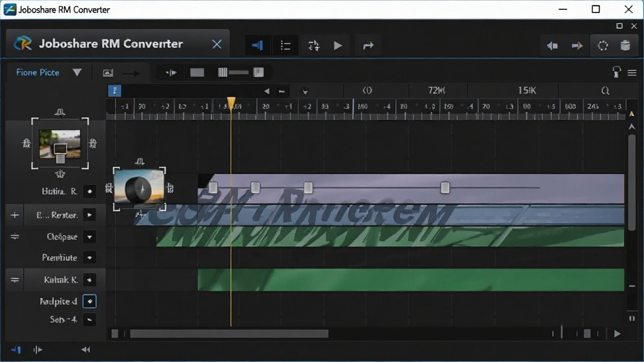Select the 15IK header section

click(x=526, y=90)
